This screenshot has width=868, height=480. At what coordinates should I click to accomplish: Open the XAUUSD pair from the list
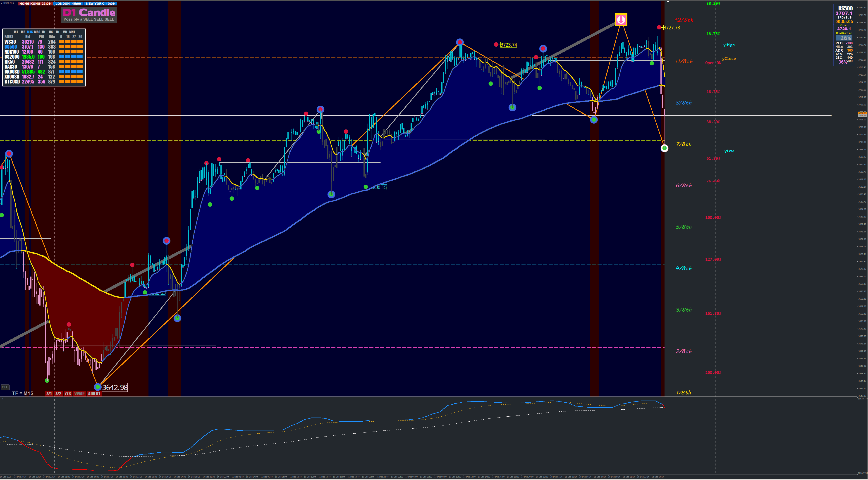[x=12, y=77]
